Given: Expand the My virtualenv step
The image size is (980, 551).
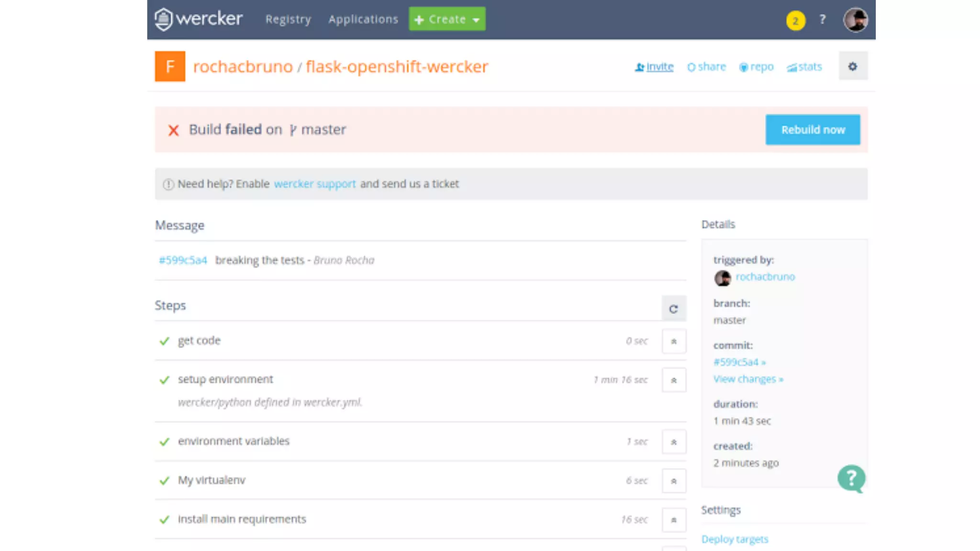Looking at the screenshot, I should point(674,481).
